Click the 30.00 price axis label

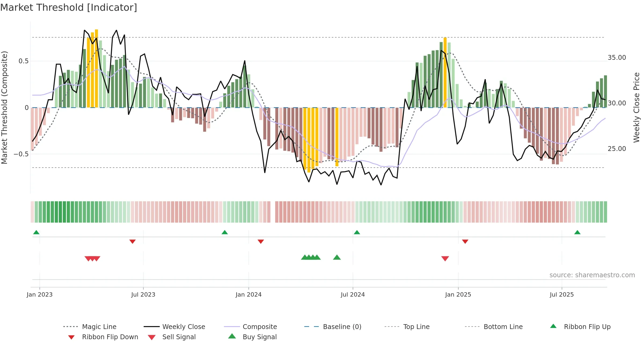coord(617,103)
